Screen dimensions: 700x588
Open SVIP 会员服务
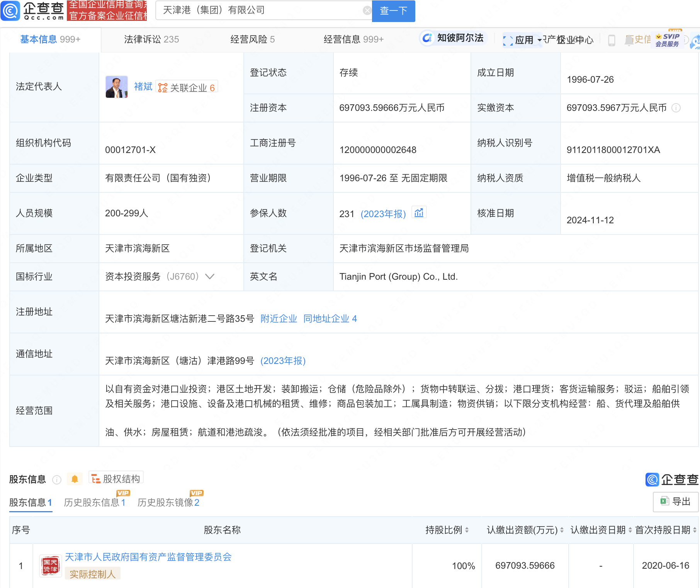(x=668, y=40)
